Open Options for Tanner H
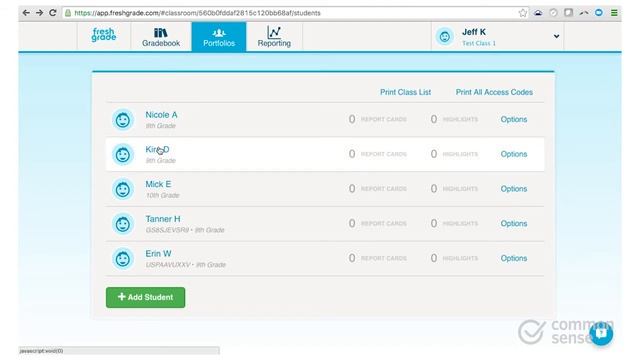The width and height of the screenshot is (640, 360). [x=513, y=224]
